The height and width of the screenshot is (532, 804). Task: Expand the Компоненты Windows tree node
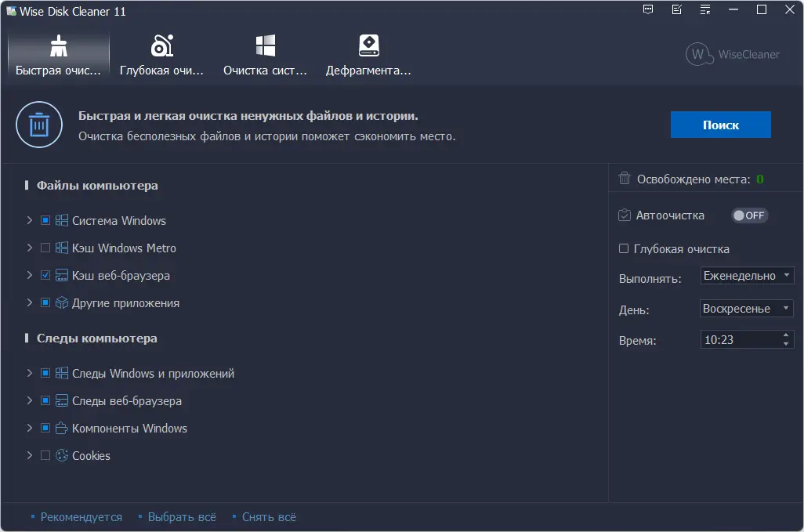click(30, 428)
